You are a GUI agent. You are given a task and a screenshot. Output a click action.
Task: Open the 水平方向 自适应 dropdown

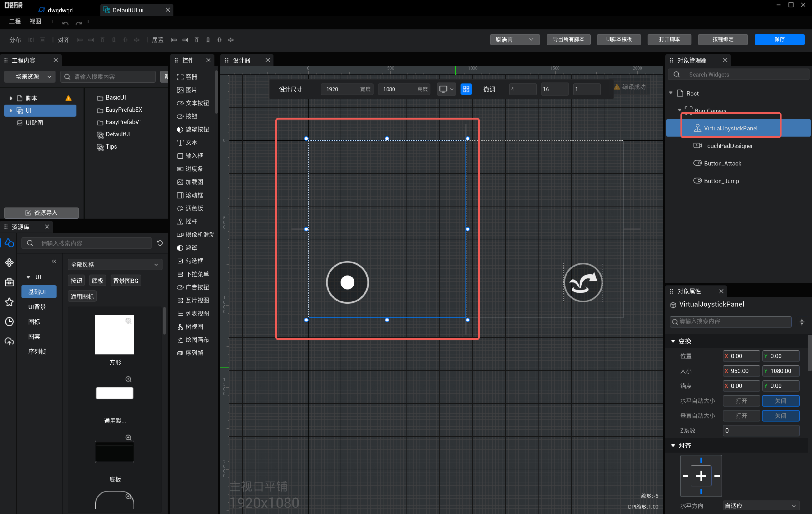coord(761,506)
